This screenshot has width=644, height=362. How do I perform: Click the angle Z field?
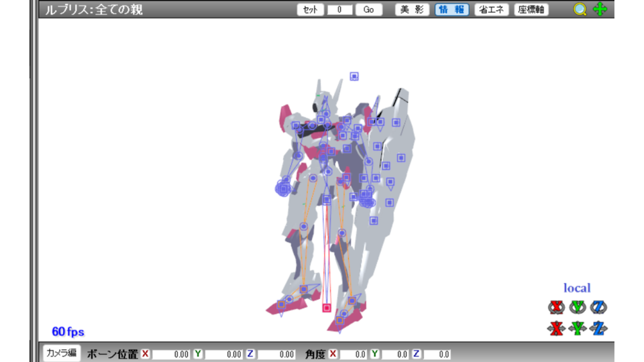click(x=437, y=354)
